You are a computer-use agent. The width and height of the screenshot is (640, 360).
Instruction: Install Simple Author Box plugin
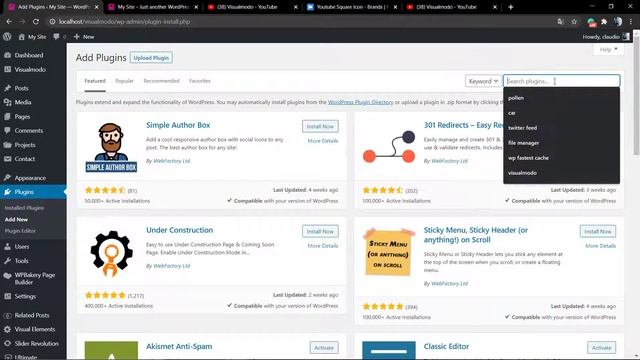[x=320, y=127]
